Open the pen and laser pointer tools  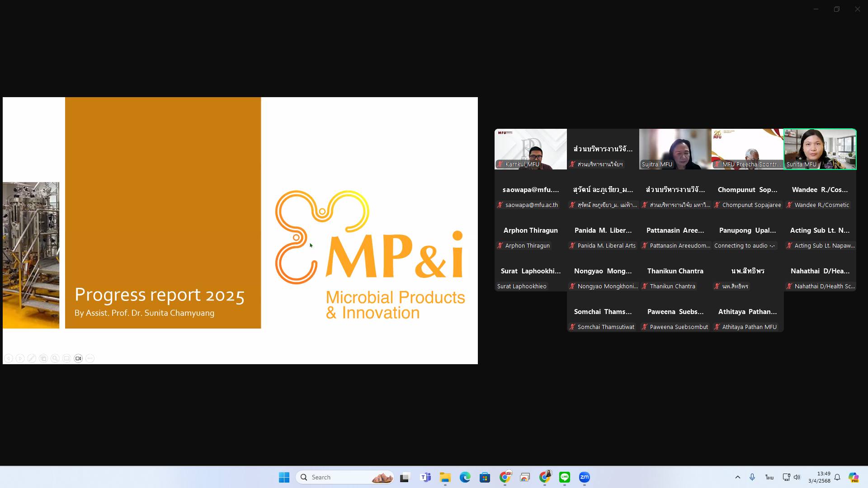[32, 358]
